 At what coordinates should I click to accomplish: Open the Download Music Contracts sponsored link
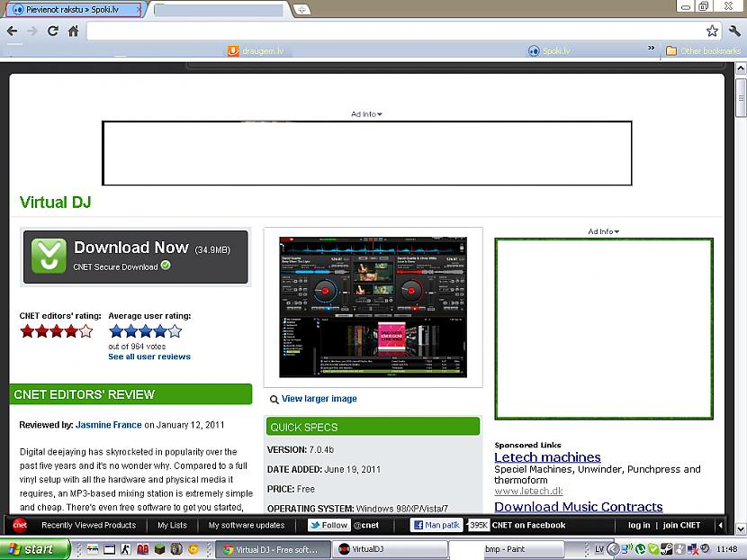pos(579,507)
